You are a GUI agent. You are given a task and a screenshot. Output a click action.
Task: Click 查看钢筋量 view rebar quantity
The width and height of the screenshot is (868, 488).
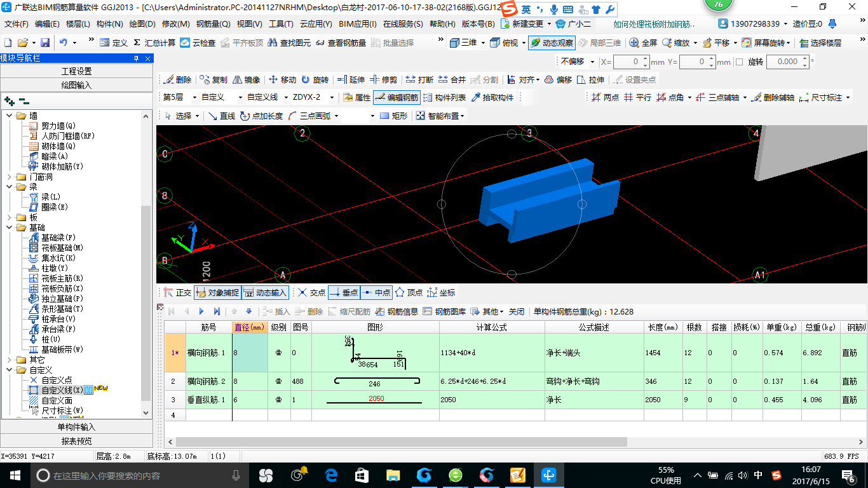pyautogui.click(x=341, y=43)
